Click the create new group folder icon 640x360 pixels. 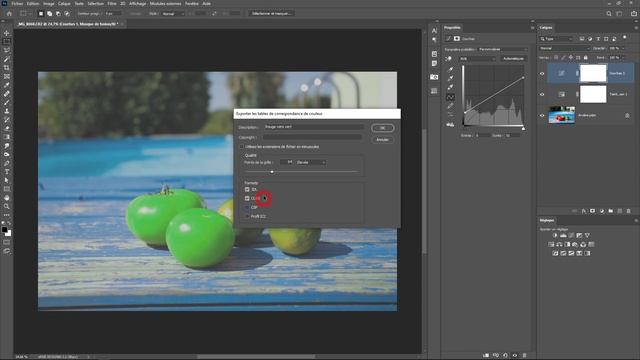pos(611,211)
